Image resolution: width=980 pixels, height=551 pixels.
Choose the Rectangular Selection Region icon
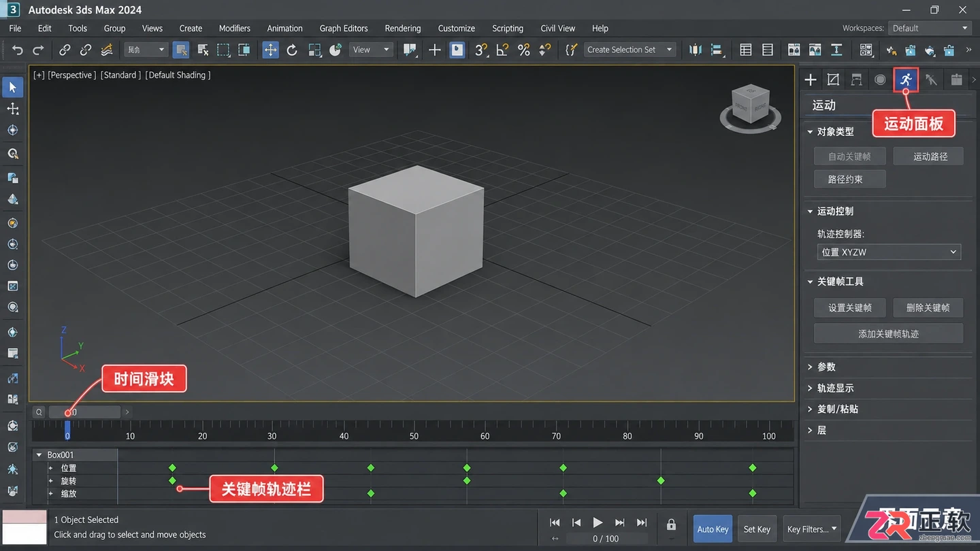pos(223,50)
